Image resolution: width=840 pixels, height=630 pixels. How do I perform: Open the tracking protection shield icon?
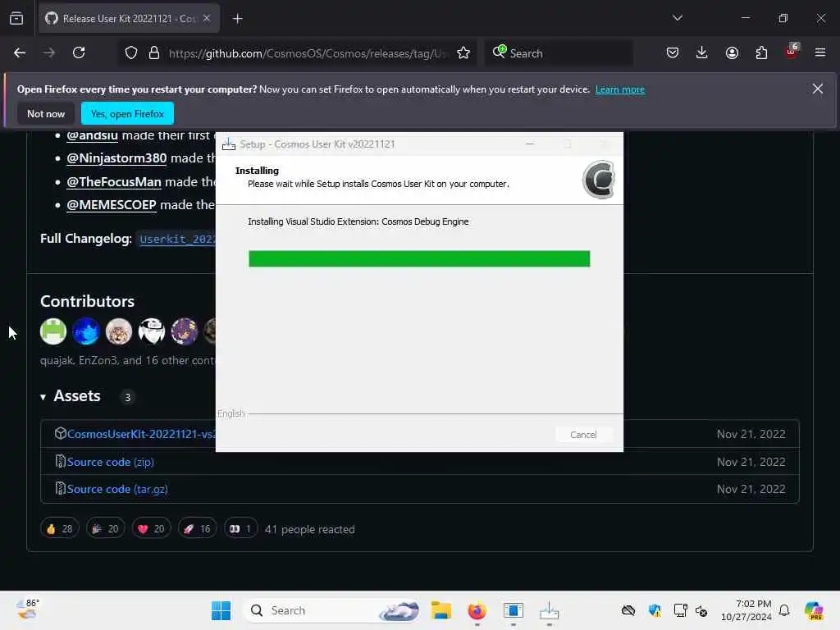(x=131, y=53)
